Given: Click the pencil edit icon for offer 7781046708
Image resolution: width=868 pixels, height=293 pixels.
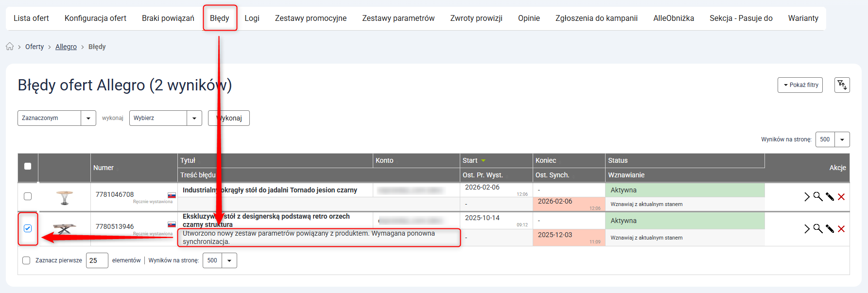Looking at the screenshot, I should coord(830,196).
